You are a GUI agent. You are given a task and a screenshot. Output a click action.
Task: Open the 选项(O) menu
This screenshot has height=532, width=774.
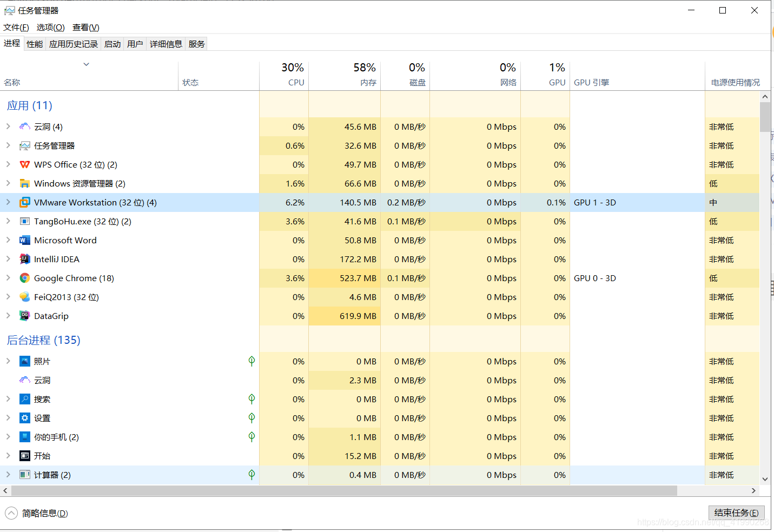[51, 28]
